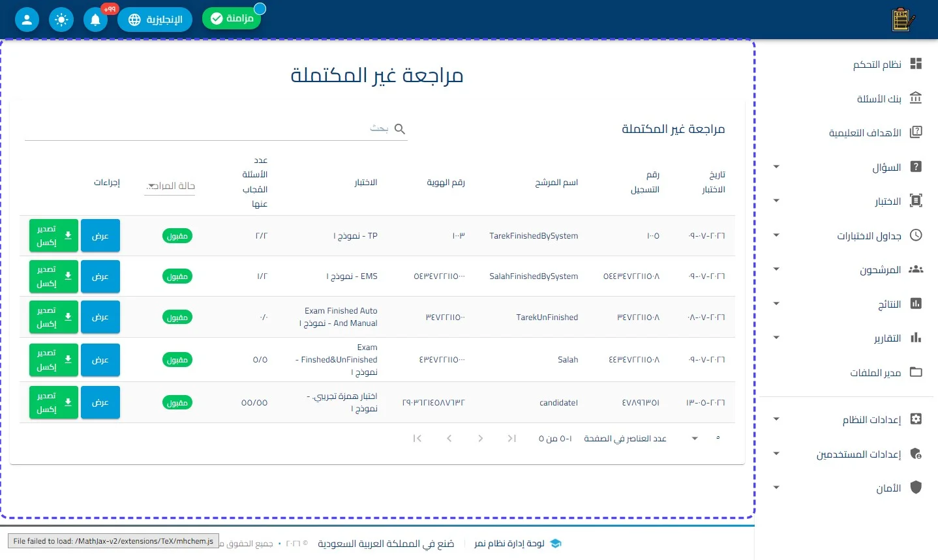Image resolution: width=938 pixels, height=560 pixels.
Task: Click مقبول badge in candidate1 row
Action: (177, 403)
